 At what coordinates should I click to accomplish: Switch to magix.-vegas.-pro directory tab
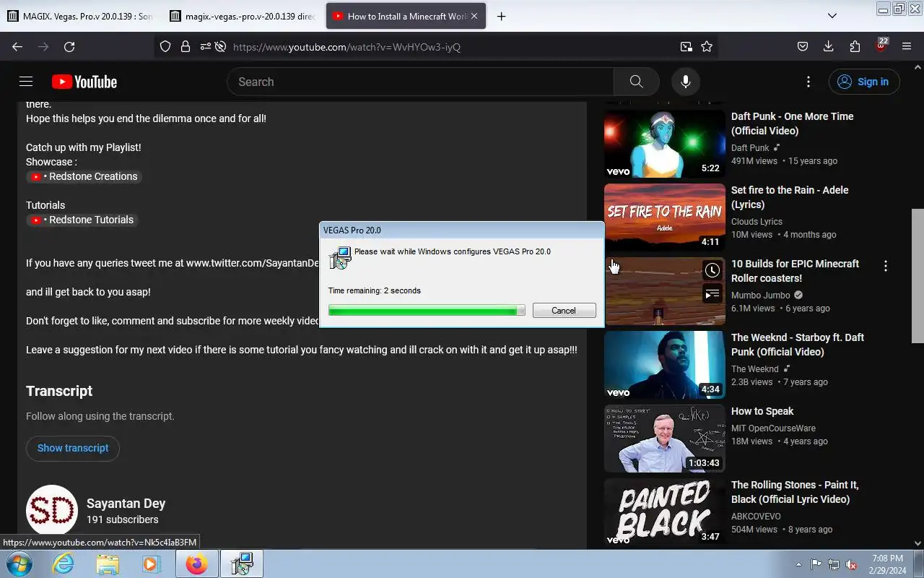[x=244, y=16]
